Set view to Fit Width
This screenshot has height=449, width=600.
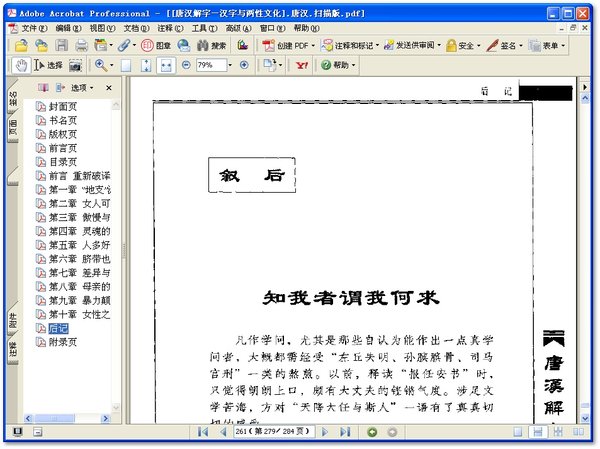[x=166, y=65]
